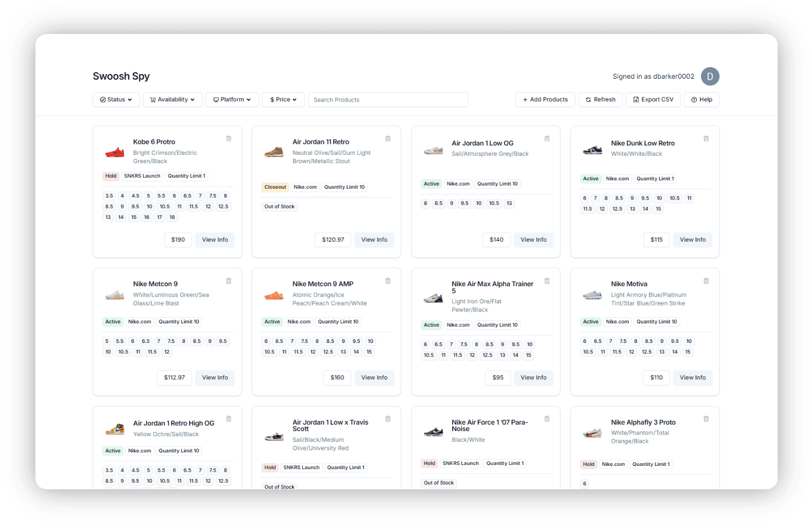Open View Info on Air Jordan 1 Low OG

pyautogui.click(x=534, y=240)
